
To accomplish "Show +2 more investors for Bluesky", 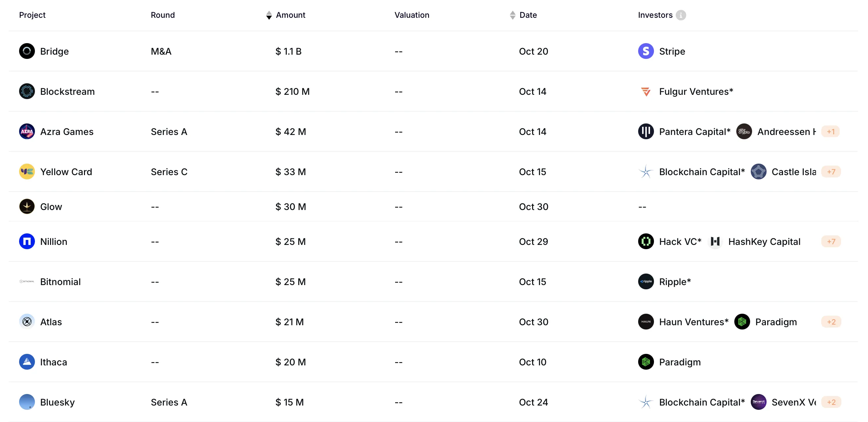I will coord(830,402).
